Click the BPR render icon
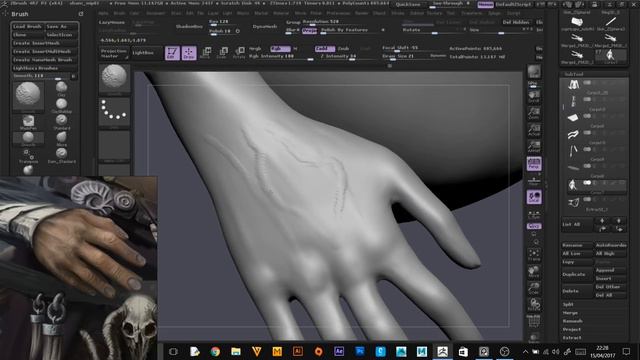Screen dimensions: 640x360 click(x=534, y=71)
